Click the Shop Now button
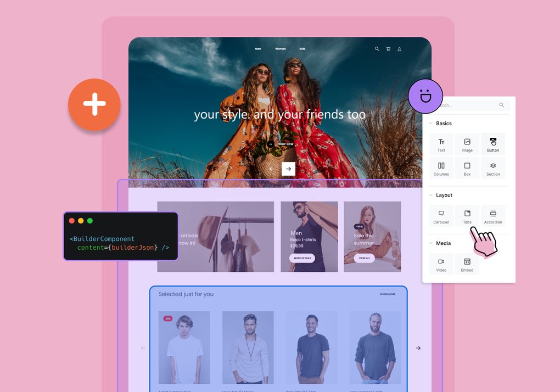Viewport: 560px width, 392px height. (285, 144)
